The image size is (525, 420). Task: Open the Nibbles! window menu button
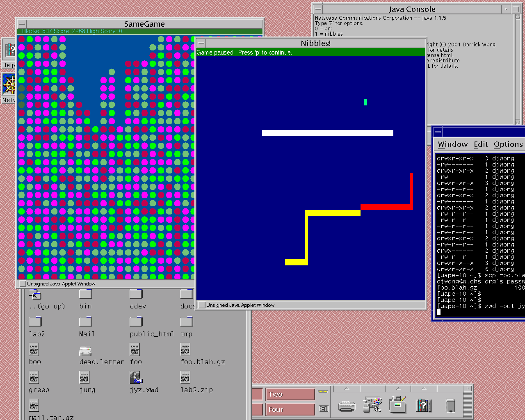tap(201, 43)
